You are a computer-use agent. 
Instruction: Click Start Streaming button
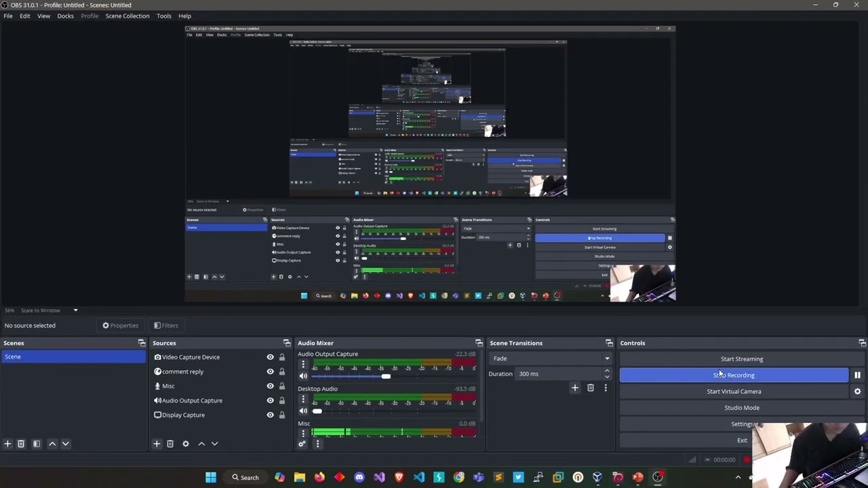pos(742,359)
